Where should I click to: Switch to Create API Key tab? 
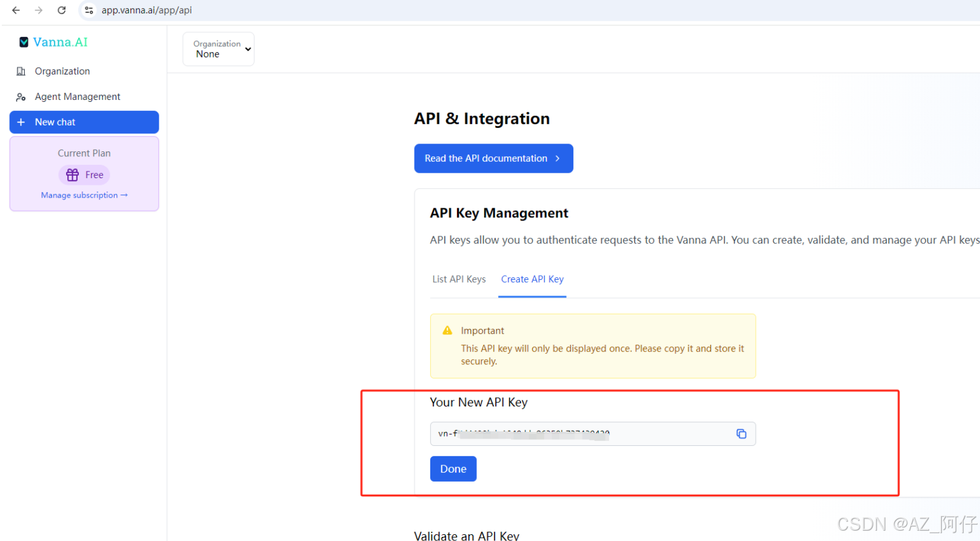tap(532, 279)
